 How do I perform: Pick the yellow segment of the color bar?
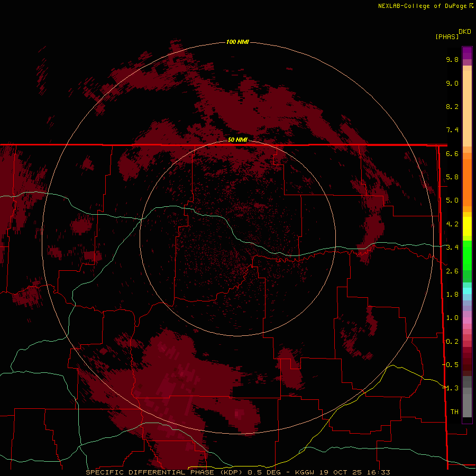tap(467, 226)
